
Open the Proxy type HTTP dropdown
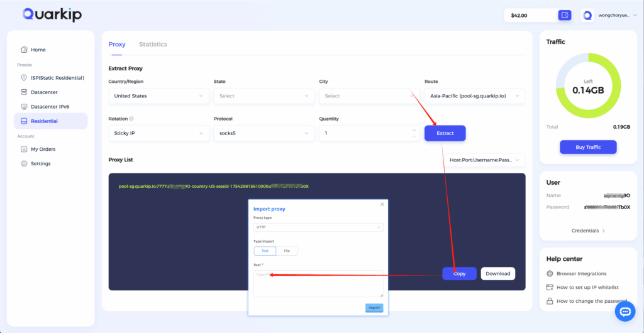point(318,227)
